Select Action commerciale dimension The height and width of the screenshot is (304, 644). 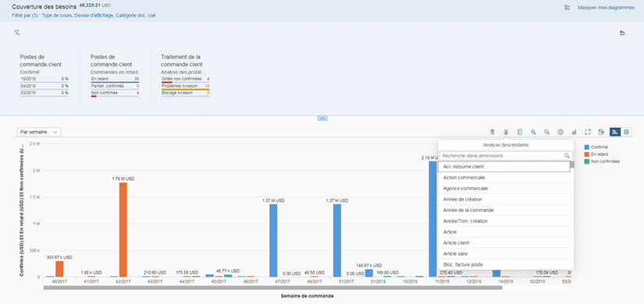tap(504, 178)
